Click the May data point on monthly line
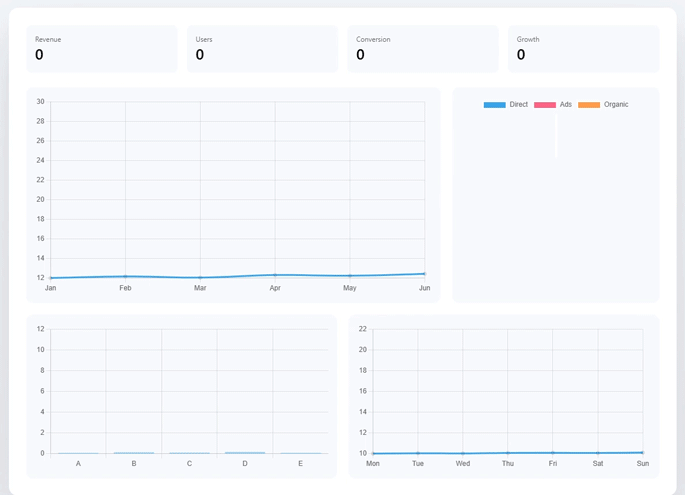The image size is (685, 495). pyautogui.click(x=350, y=276)
